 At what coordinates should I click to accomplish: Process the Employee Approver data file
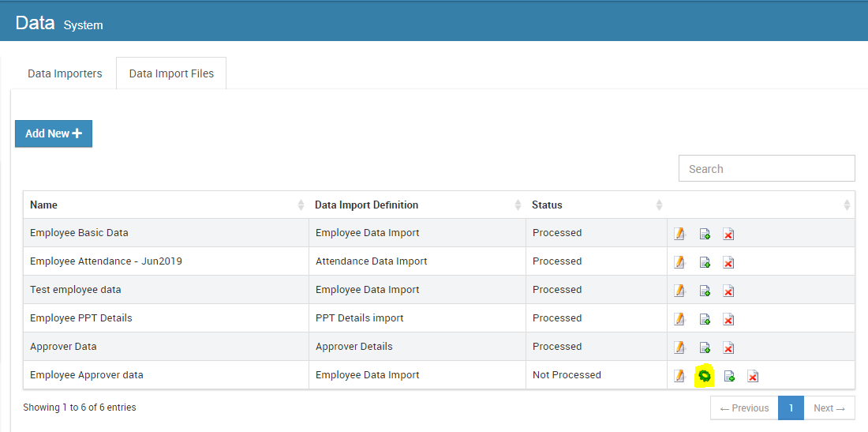pos(704,376)
